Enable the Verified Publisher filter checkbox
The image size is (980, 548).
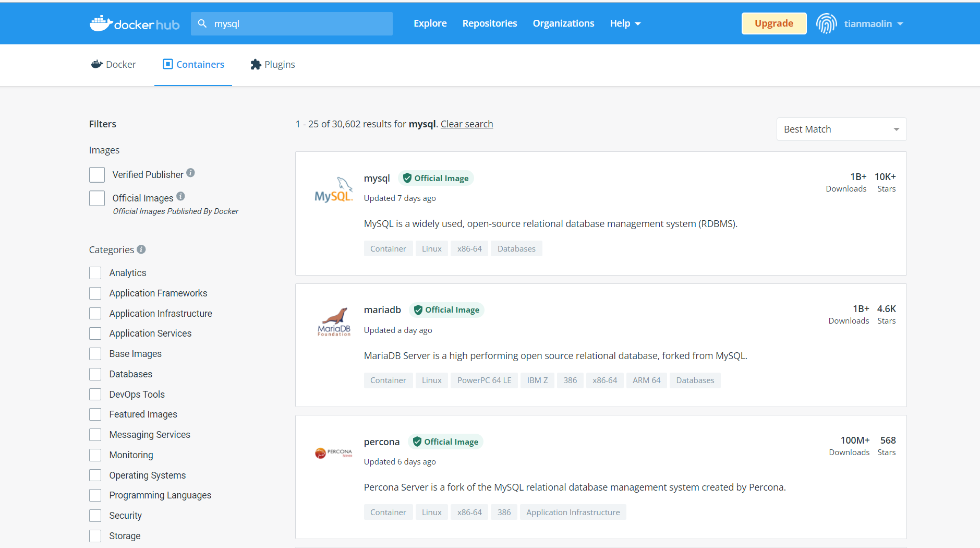click(97, 175)
